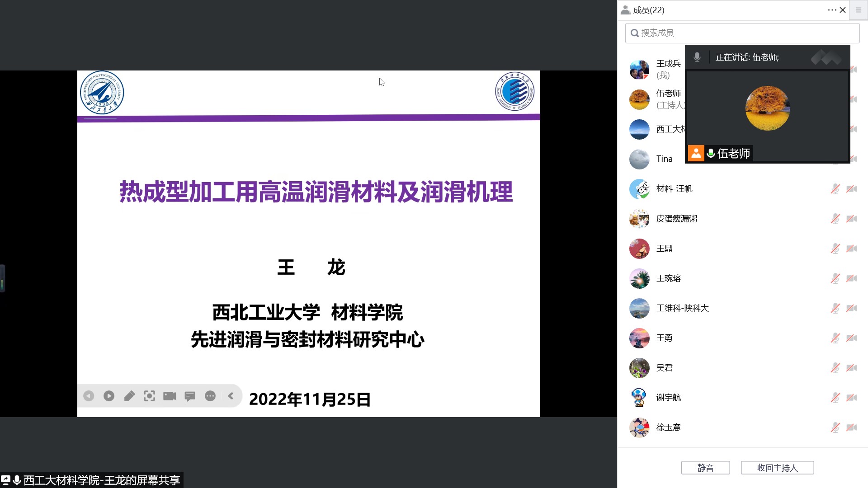Toggle microphone for 徐玉意
This screenshot has height=488, width=868.
tap(835, 427)
